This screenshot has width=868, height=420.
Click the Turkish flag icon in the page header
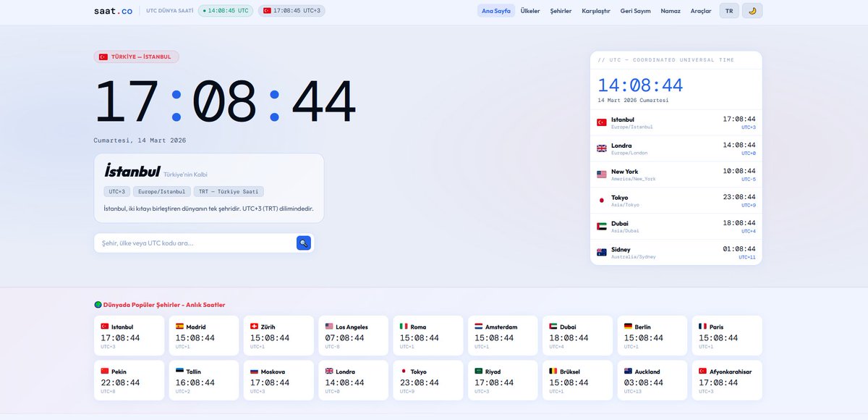click(267, 11)
